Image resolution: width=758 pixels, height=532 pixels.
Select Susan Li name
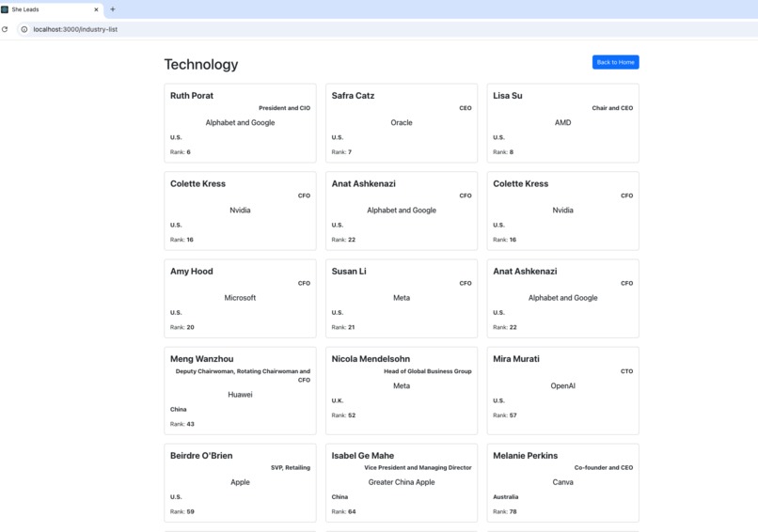(x=349, y=271)
